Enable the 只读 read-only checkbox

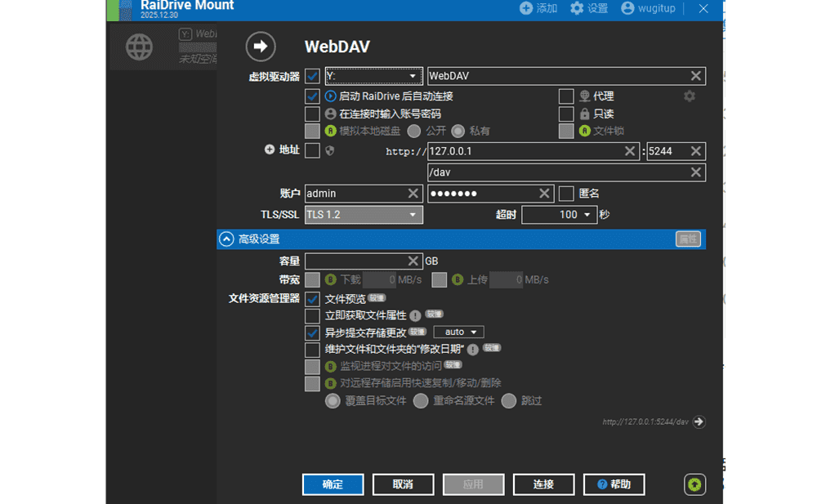[566, 114]
